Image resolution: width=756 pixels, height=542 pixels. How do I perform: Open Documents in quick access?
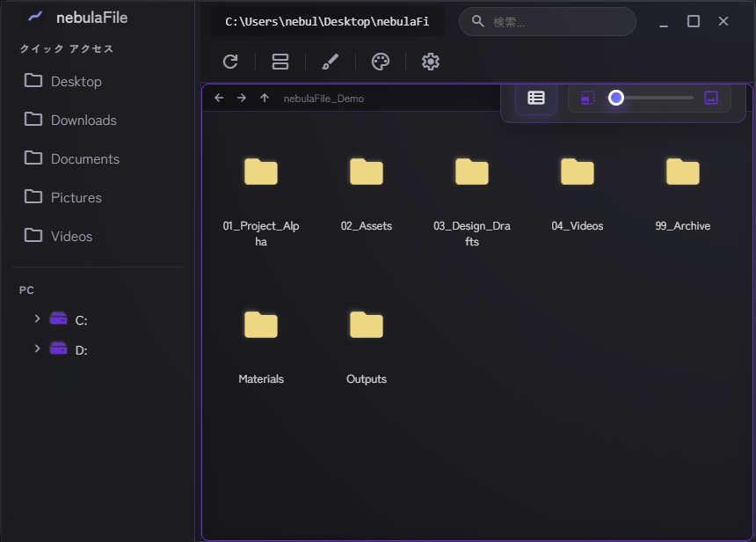(72, 158)
